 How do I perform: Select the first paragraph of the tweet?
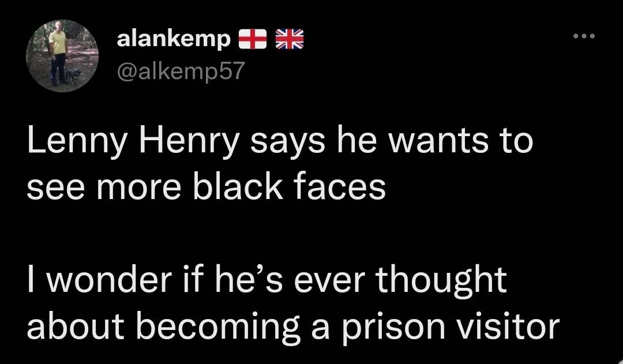280,164
